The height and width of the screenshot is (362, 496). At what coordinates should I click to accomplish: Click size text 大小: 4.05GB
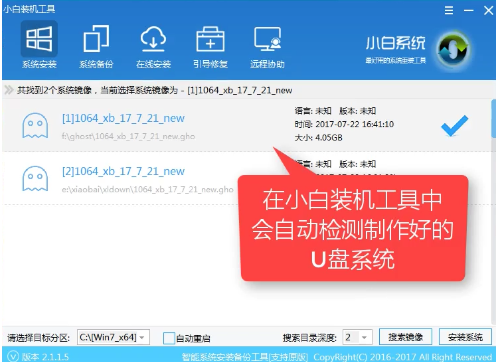(x=318, y=138)
